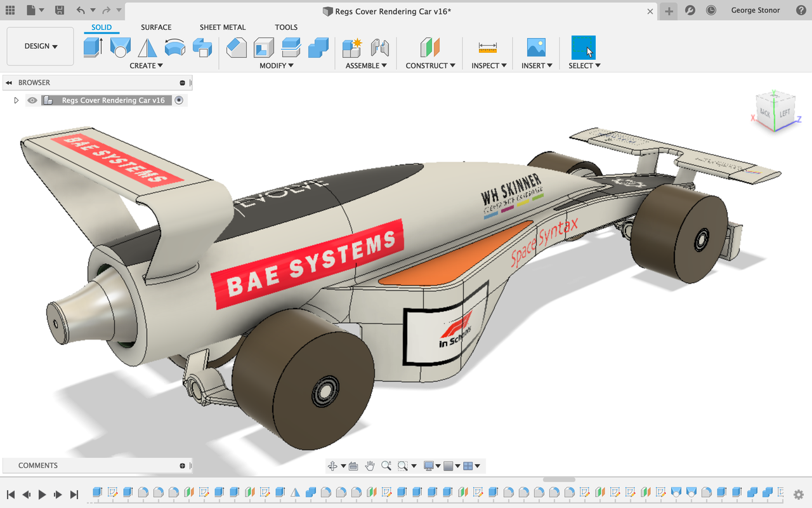Viewport: 812px width, 508px height.
Task: Collapse the Browser panel with minus button
Action: tap(182, 83)
